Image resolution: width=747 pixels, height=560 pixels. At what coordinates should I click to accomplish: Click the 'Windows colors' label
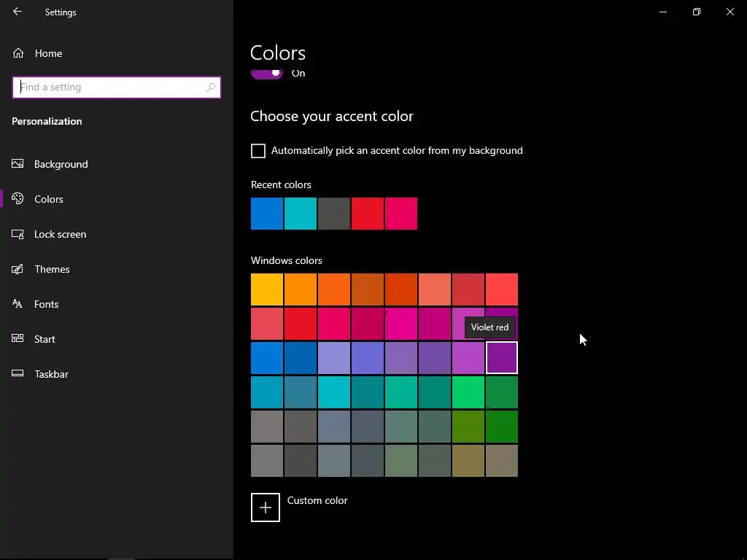(x=287, y=260)
